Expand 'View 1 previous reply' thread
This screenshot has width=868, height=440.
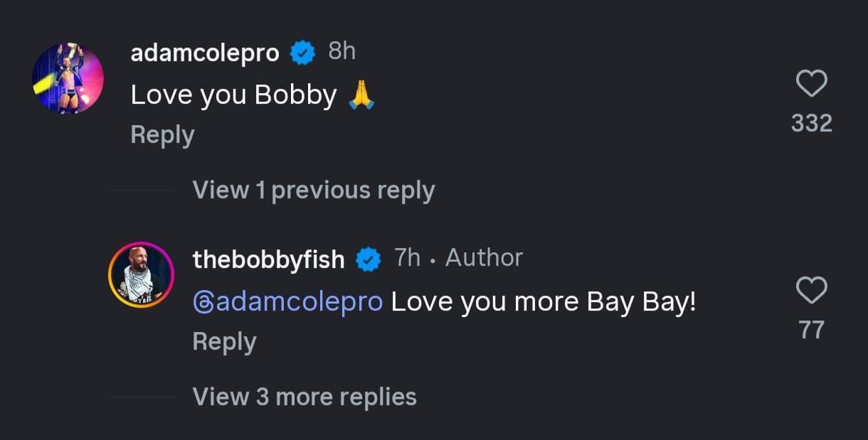pos(314,190)
